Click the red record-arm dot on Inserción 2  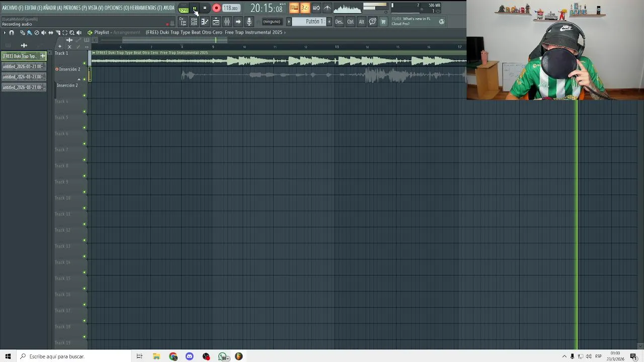click(x=57, y=69)
